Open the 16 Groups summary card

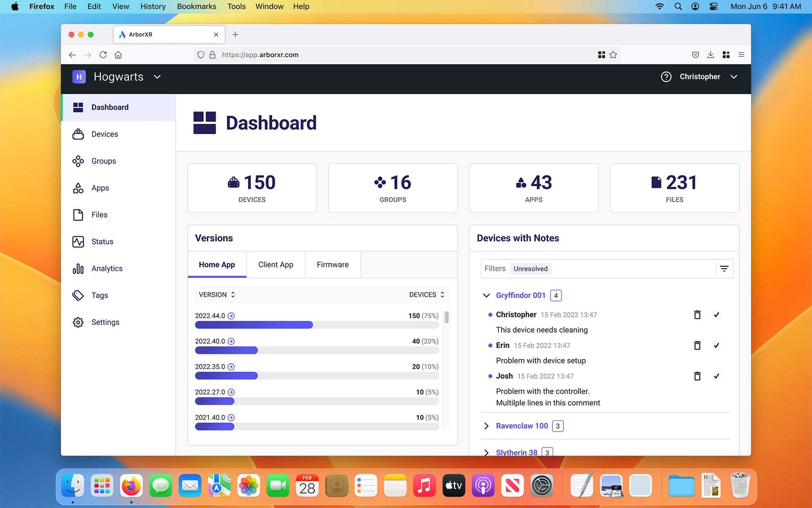(393, 188)
